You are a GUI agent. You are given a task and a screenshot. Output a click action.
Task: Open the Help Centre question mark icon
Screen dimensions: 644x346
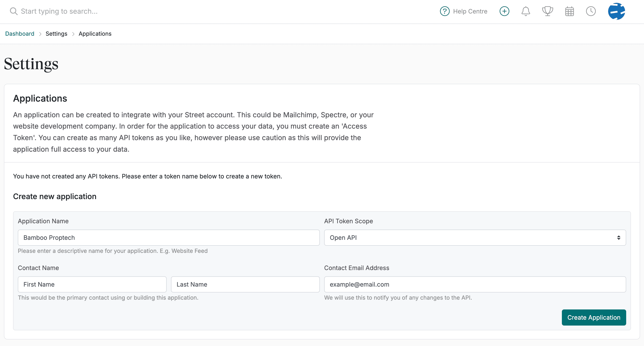pos(445,11)
